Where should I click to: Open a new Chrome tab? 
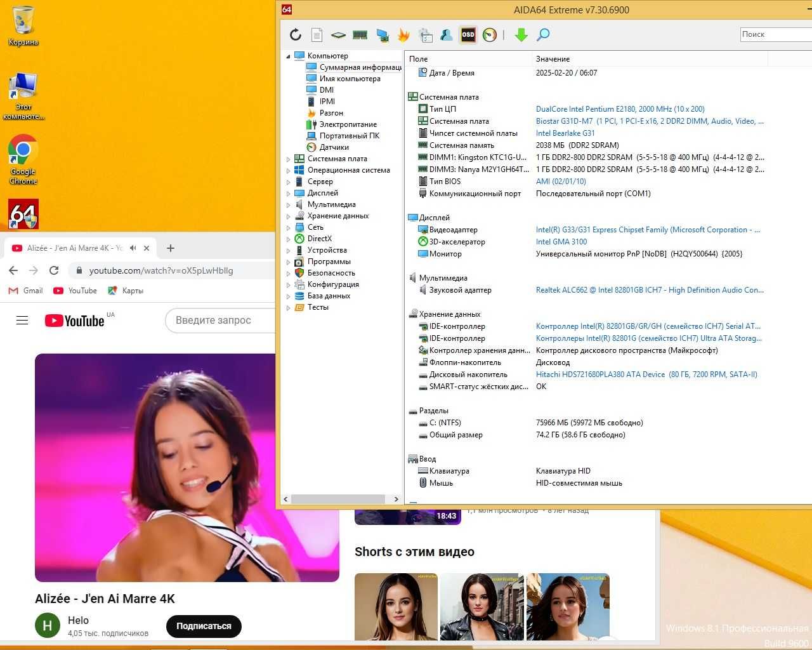coord(171,248)
